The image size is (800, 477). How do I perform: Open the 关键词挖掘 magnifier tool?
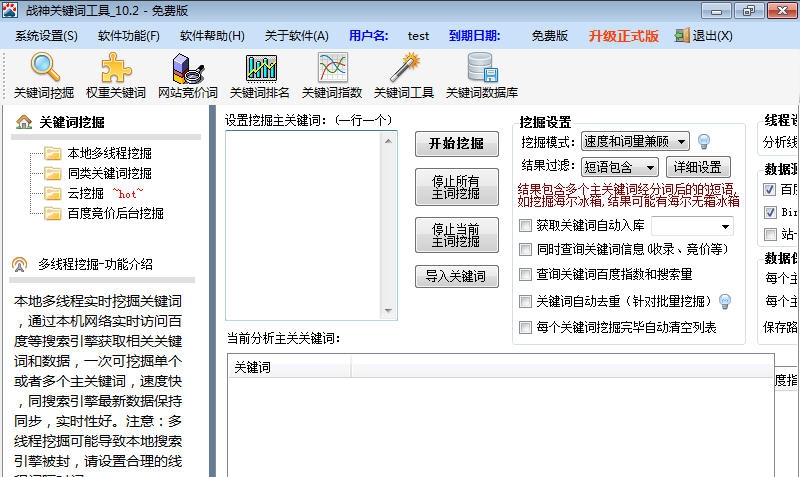pyautogui.click(x=44, y=76)
